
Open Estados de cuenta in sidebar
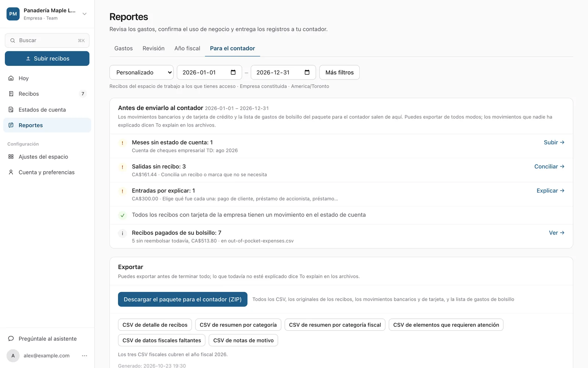47,110
